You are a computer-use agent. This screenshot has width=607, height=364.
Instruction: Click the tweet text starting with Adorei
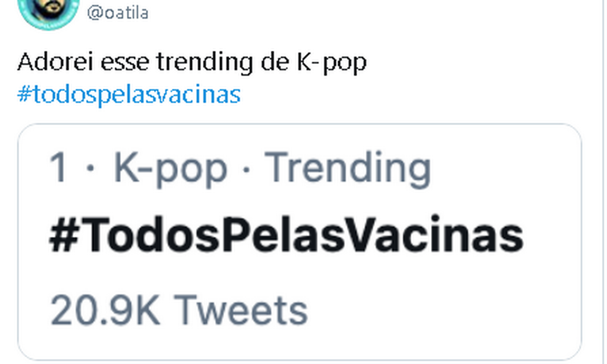click(x=192, y=62)
